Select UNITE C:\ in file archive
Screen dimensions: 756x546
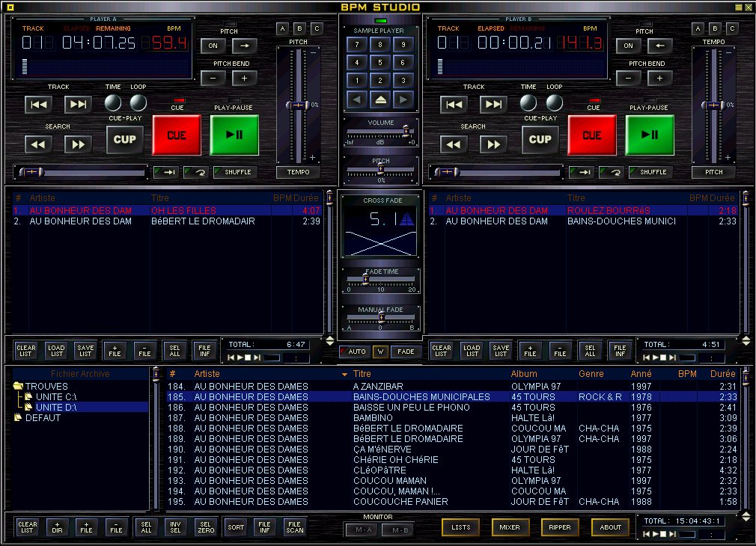[56, 397]
